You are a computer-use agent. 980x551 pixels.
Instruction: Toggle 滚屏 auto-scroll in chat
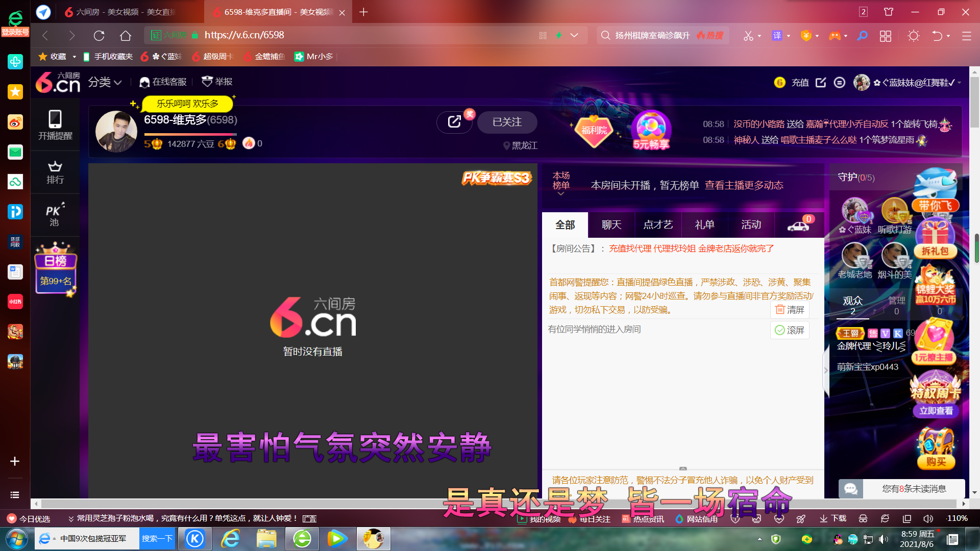tap(790, 330)
